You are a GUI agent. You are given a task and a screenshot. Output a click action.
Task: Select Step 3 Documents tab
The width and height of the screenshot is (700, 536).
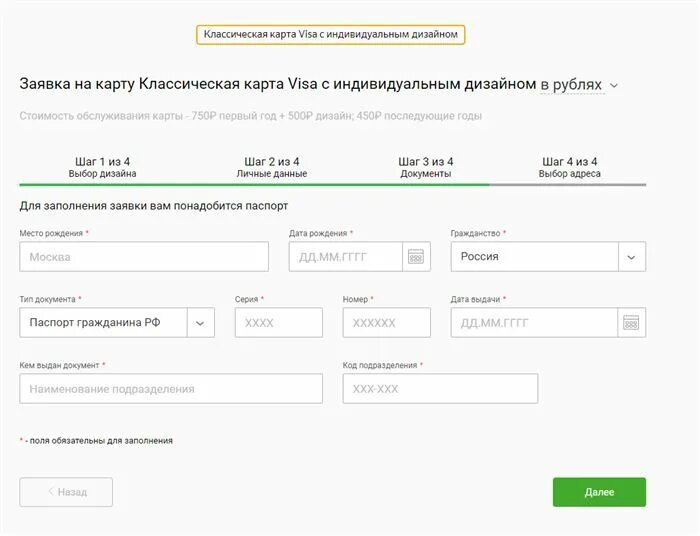(x=425, y=167)
